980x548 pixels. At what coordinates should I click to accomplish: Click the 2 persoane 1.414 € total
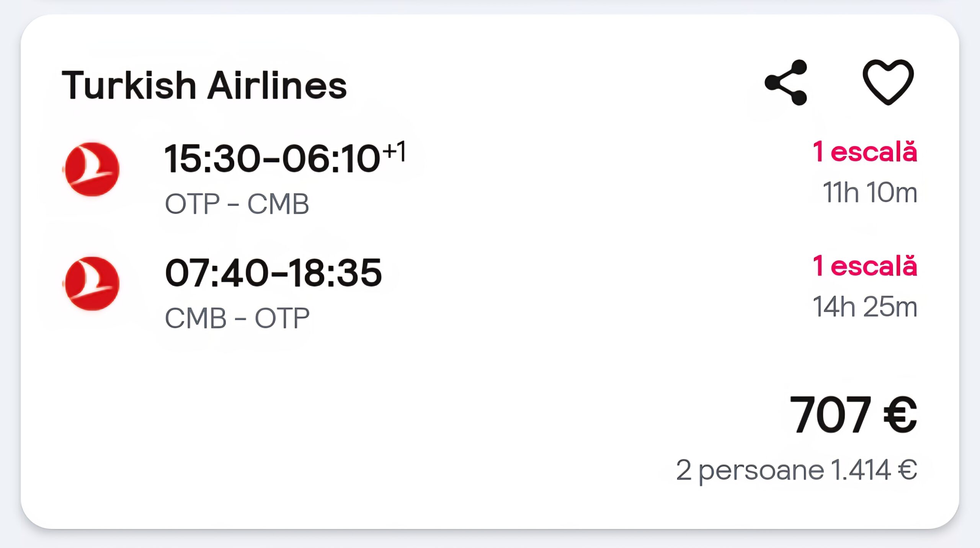797,470
